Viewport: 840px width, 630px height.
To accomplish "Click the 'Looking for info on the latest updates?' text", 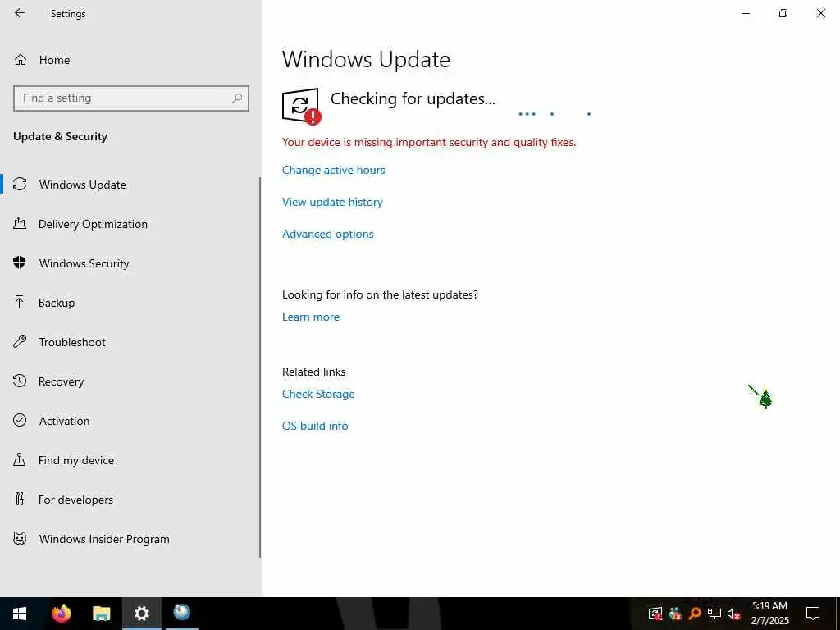I will pos(380,294).
